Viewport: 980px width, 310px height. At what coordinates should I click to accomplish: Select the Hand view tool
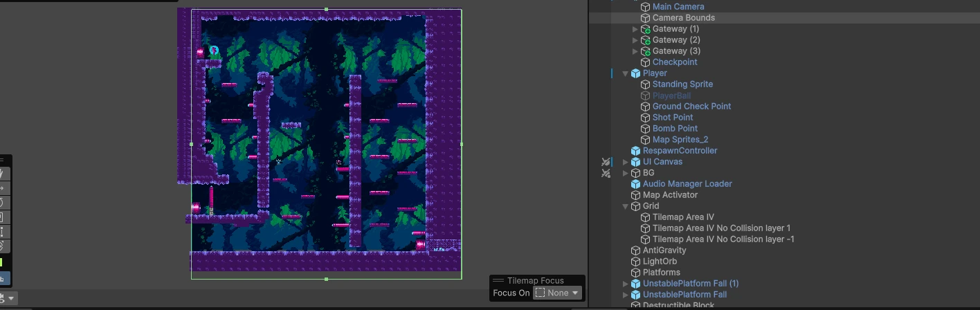coord(3,174)
